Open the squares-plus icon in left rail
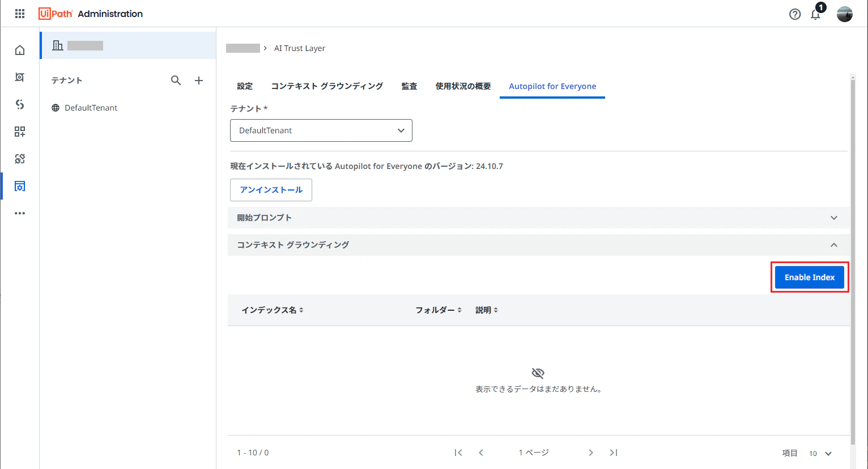868x469 pixels. (x=20, y=132)
